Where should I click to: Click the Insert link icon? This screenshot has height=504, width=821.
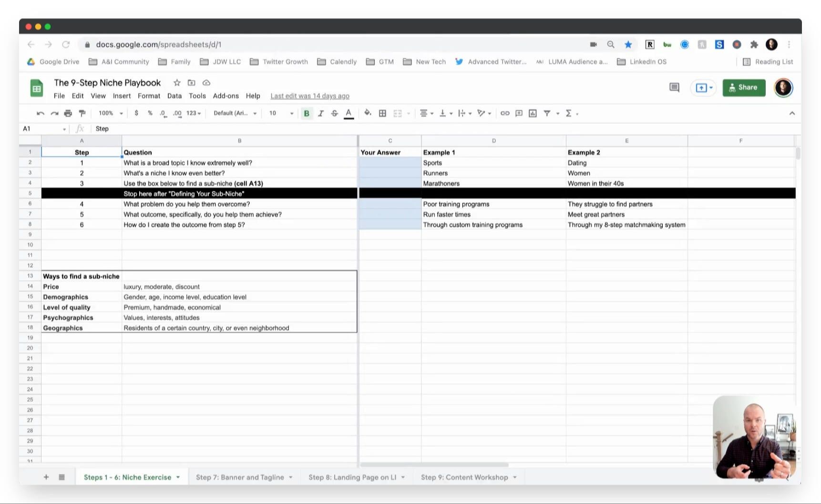(x=505, y=113)
